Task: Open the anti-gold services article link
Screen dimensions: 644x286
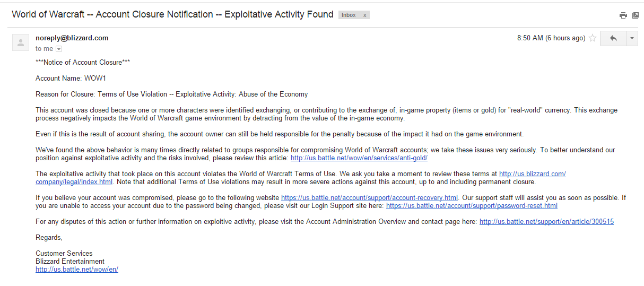Action: coord(359,158)
